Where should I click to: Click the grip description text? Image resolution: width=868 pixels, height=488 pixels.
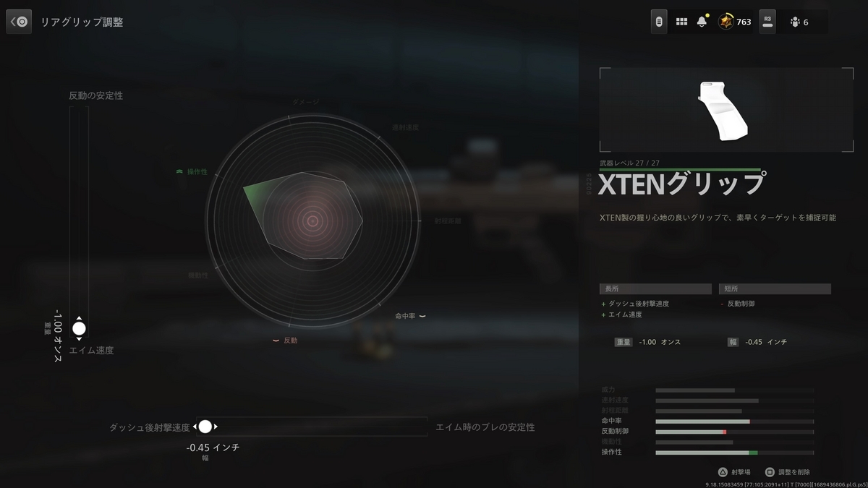[x=718, y=217]
